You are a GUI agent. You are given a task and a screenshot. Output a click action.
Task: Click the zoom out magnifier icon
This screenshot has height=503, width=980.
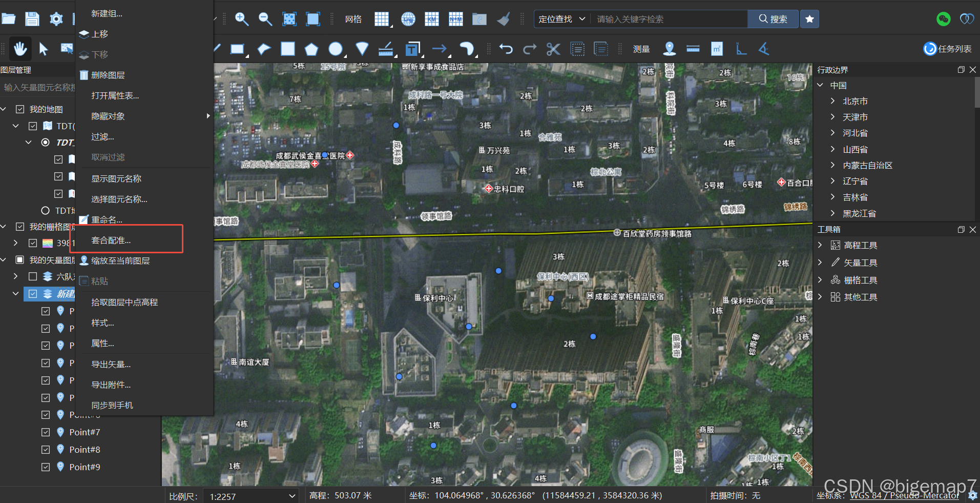[x=265, y=19]
